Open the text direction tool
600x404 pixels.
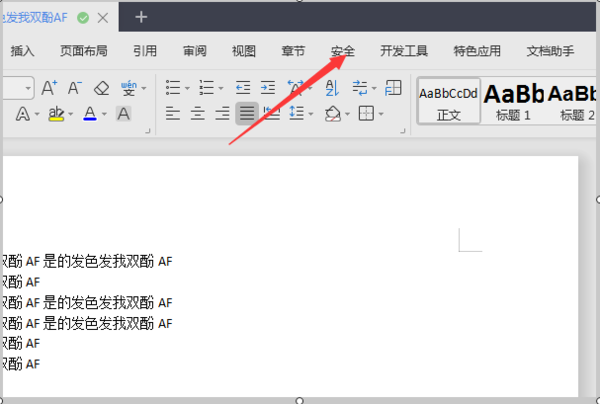pyautogui.click(x=360, y=88)
